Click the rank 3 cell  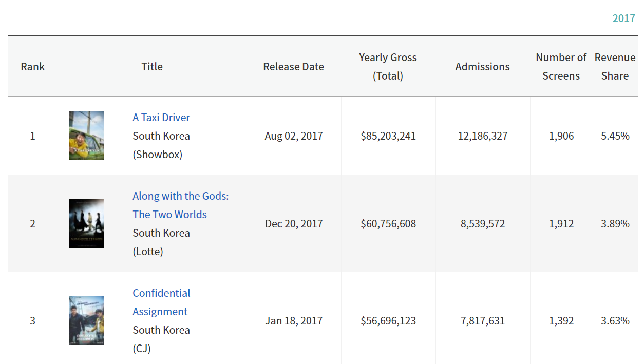(33, 321)
